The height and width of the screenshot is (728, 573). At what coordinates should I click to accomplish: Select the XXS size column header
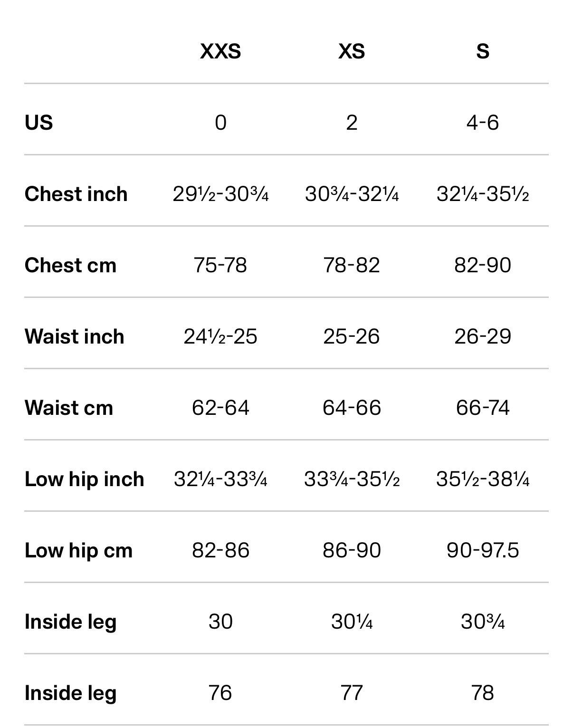[x=220, y=51]
